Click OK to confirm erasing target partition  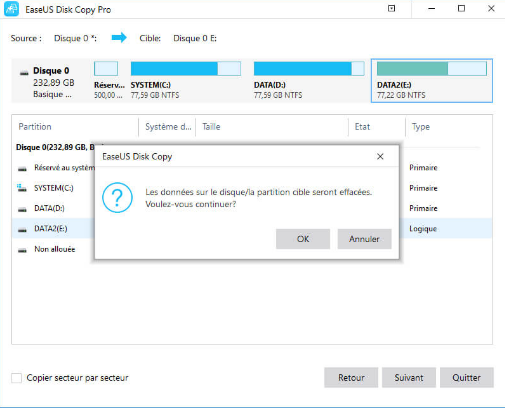coord(303,239)
